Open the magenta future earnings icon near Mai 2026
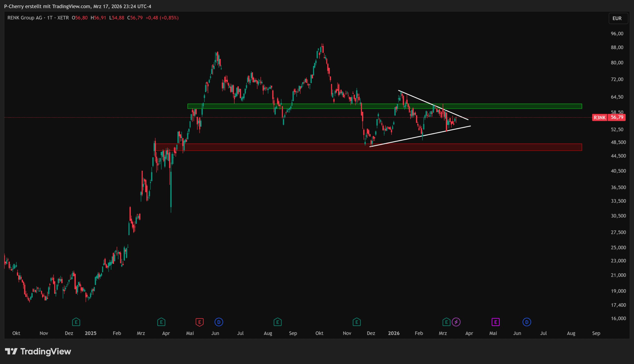634x364 pixels. (x=496, y=322)
